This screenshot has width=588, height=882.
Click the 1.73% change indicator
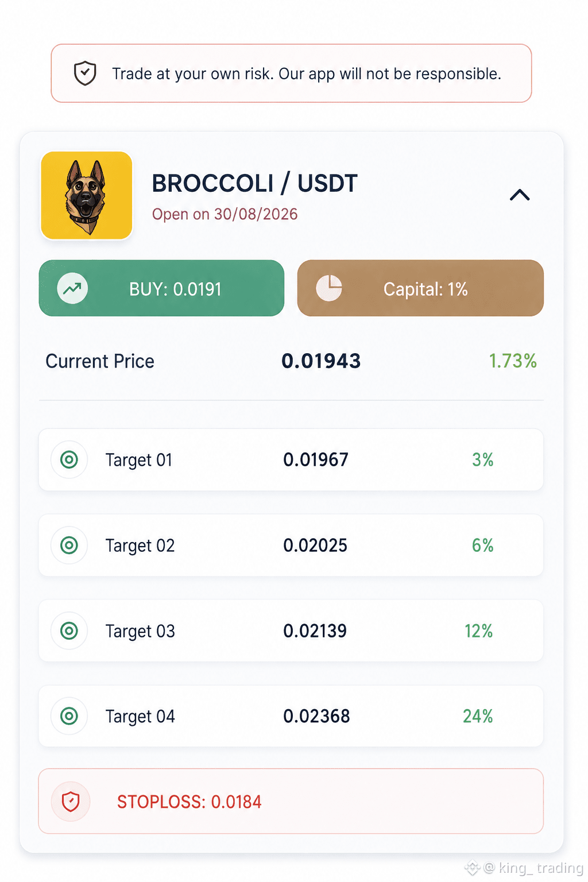[x=513, y=361]
